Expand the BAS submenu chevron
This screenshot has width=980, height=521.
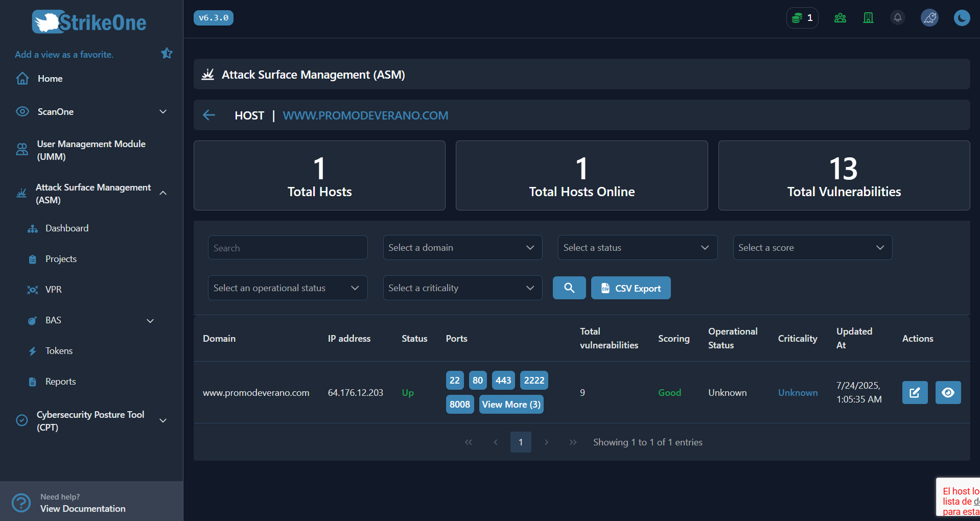tap(150, 321)
